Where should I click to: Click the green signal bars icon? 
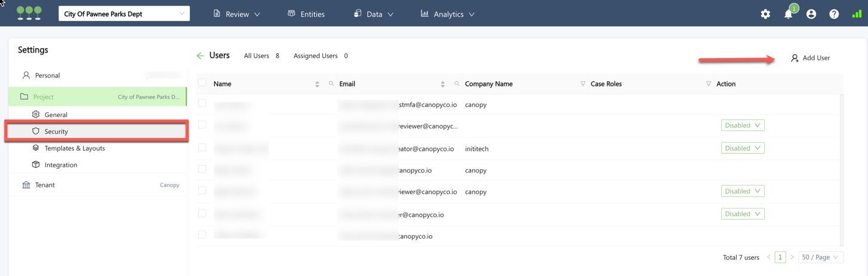(x=857, y=14)
